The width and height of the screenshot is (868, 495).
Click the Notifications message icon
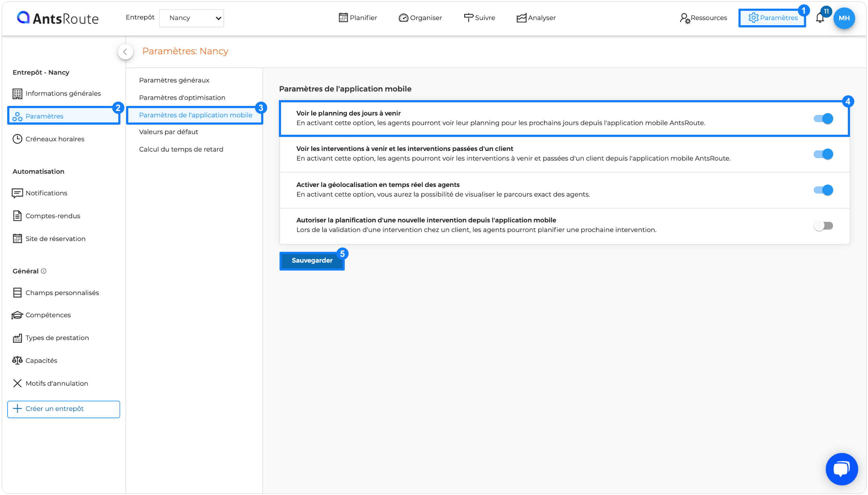tap(17, 193)
